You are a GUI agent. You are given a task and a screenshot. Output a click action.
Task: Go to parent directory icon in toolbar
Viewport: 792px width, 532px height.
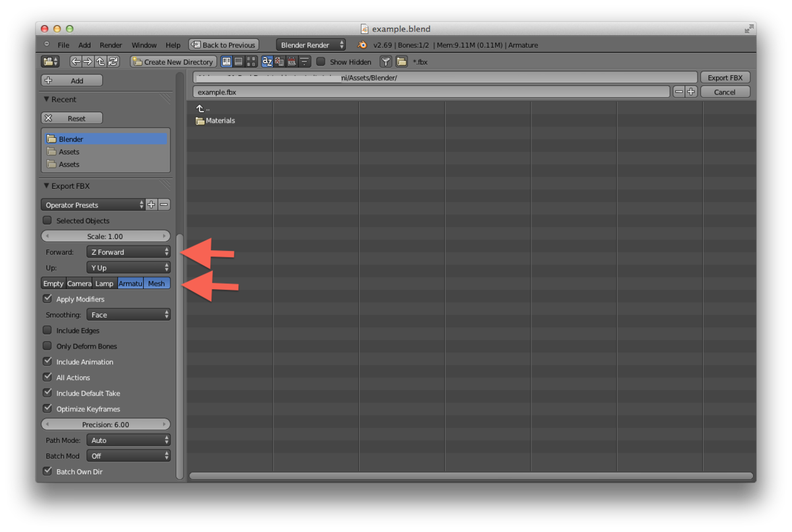tap(100, 61)
